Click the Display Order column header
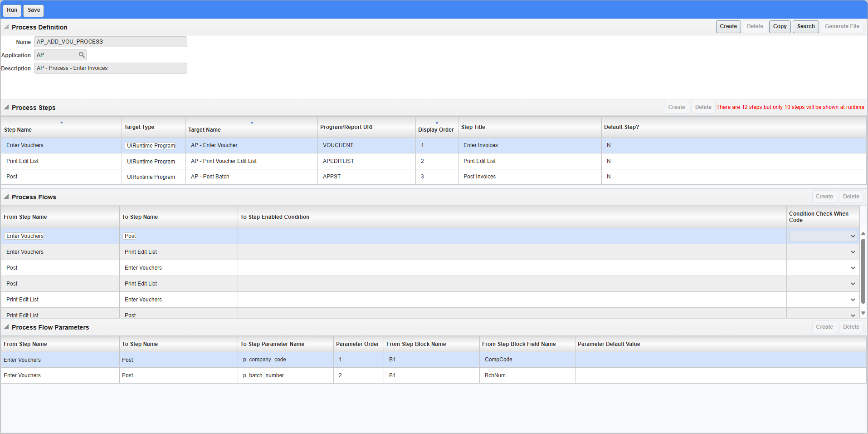This screenshot has width=868, height=434. click(436, 127)
